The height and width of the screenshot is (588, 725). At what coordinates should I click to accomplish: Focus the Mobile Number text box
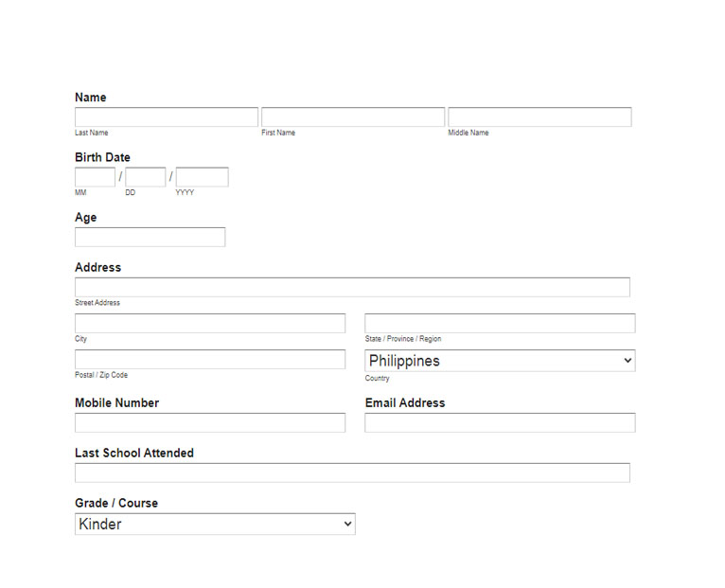point(210,422)
